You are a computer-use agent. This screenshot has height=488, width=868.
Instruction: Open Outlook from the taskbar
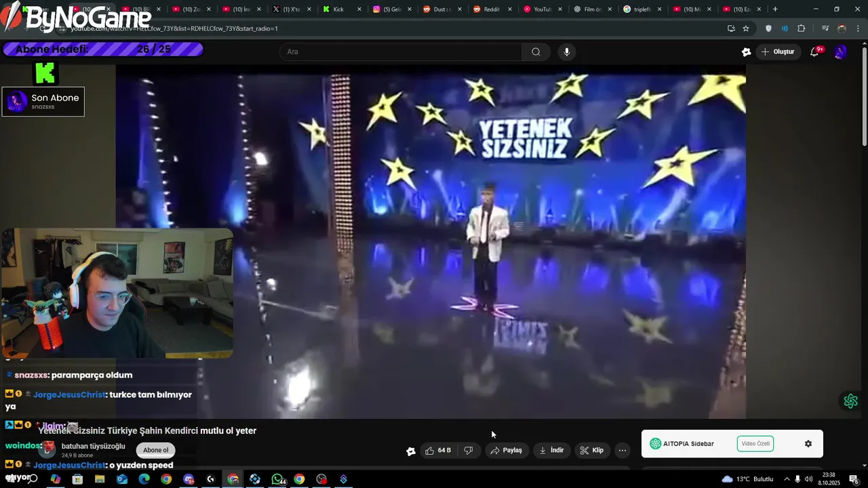122,479
